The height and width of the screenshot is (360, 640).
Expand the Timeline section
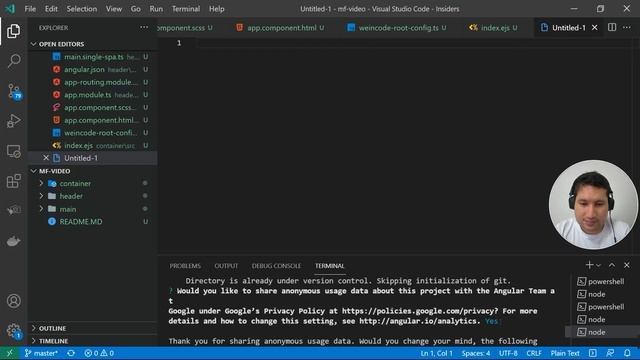tap(93, 341)
